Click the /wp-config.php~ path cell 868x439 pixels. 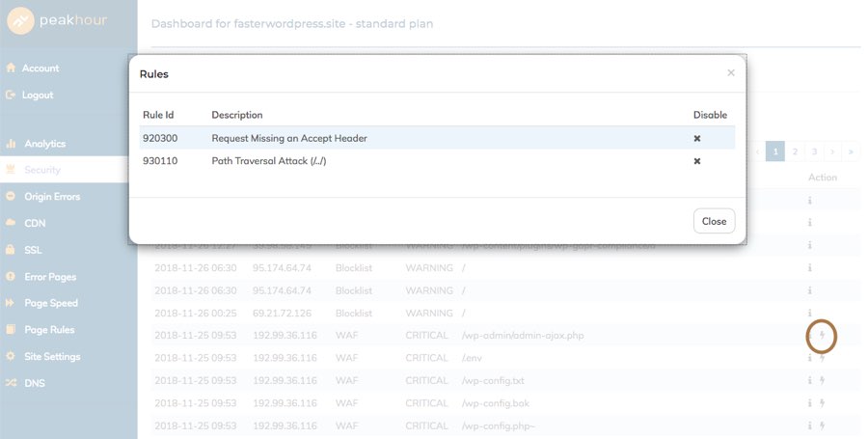click(499, 425)
